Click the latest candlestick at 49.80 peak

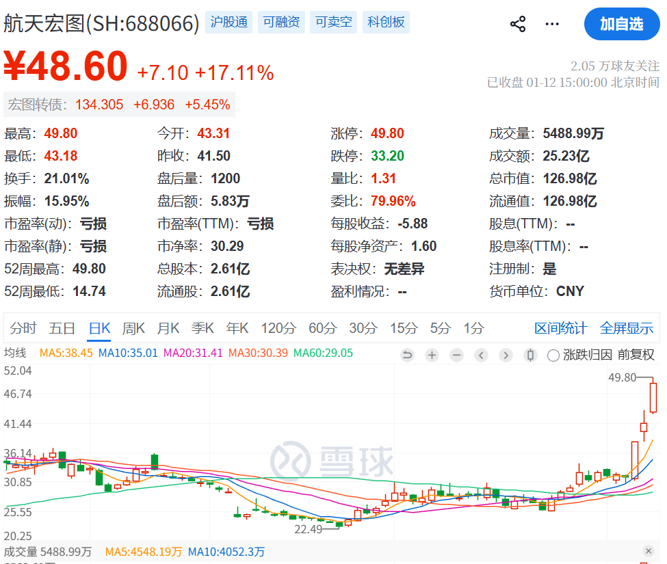(652, 397)
